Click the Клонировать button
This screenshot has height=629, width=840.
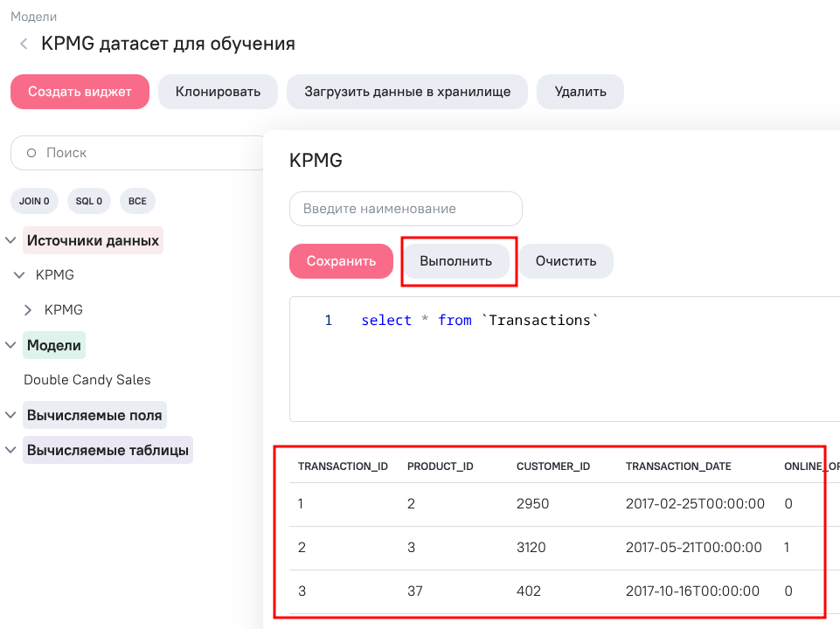218,92
